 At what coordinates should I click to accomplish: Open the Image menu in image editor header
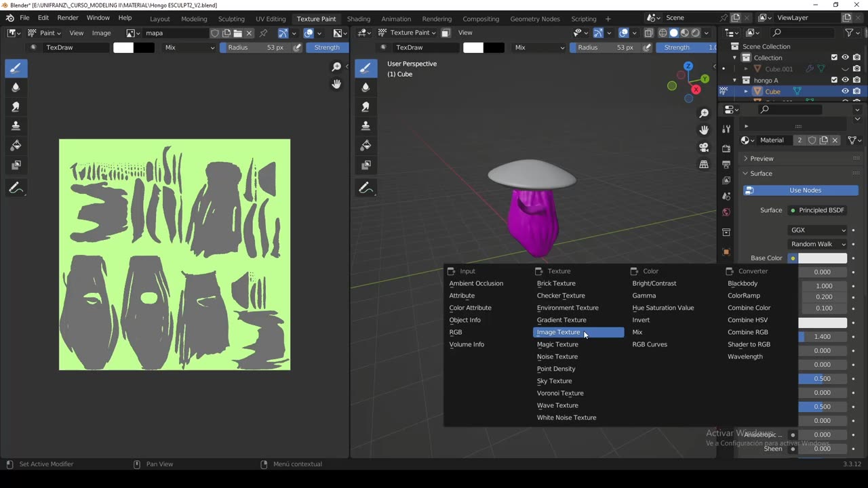click(101, 33)
